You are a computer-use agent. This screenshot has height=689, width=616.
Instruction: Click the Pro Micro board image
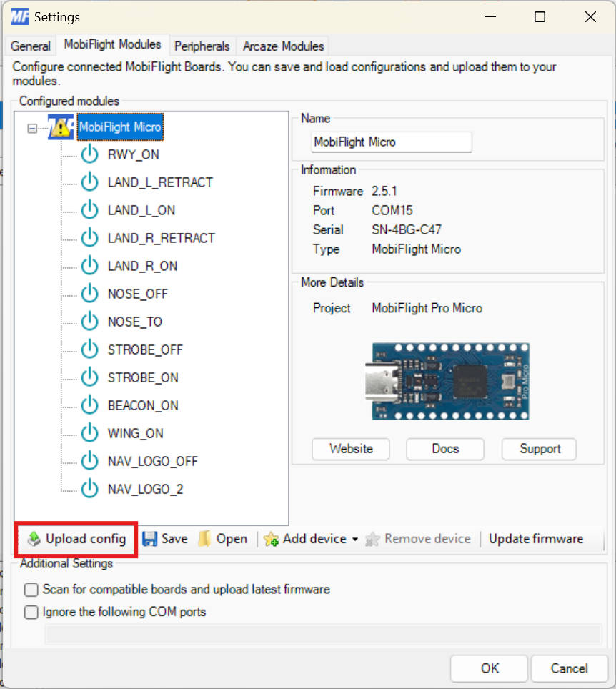pyautogui.click(x=448, y=382)
